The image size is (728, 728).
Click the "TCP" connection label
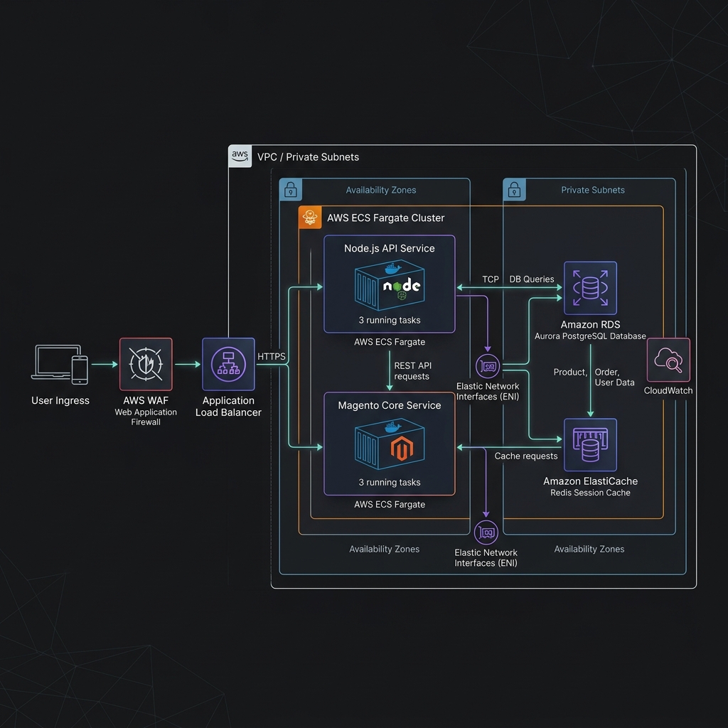click(491, 279)
